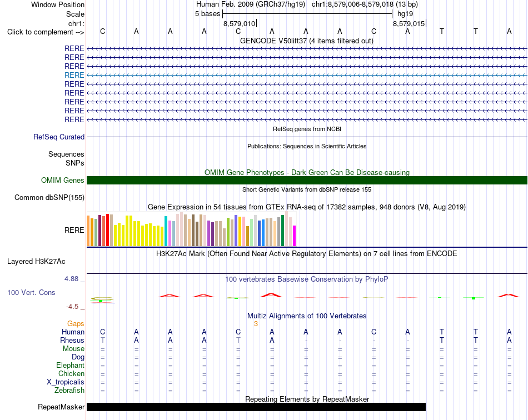Click the -4.5 PhyloP minimum value
The height and width of the screenshot is (420, 528).
click(72, 307)
